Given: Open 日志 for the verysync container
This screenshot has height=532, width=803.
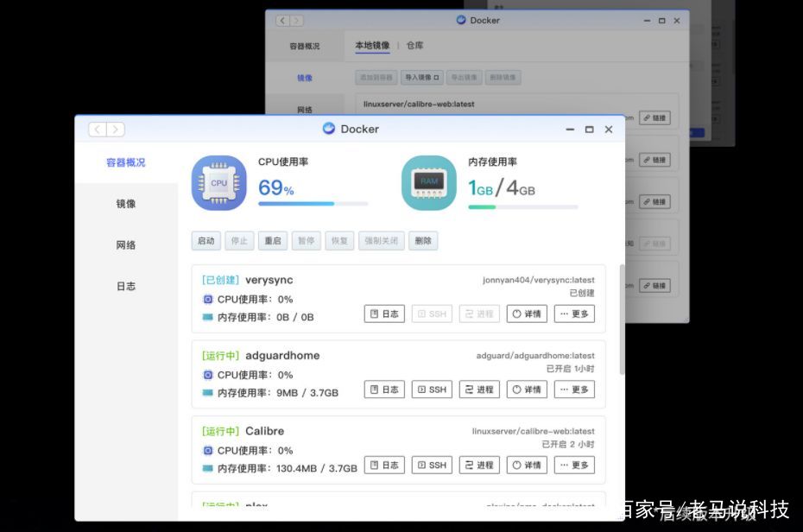Looking at the screenshot, I should pyautogui.click(x=384, y=313).
